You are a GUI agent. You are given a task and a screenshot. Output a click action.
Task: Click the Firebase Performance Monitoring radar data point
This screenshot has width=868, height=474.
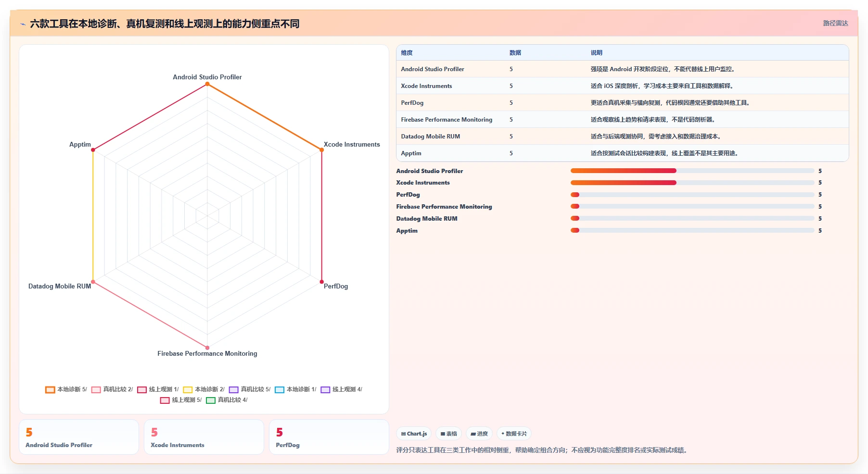point(207,348)
